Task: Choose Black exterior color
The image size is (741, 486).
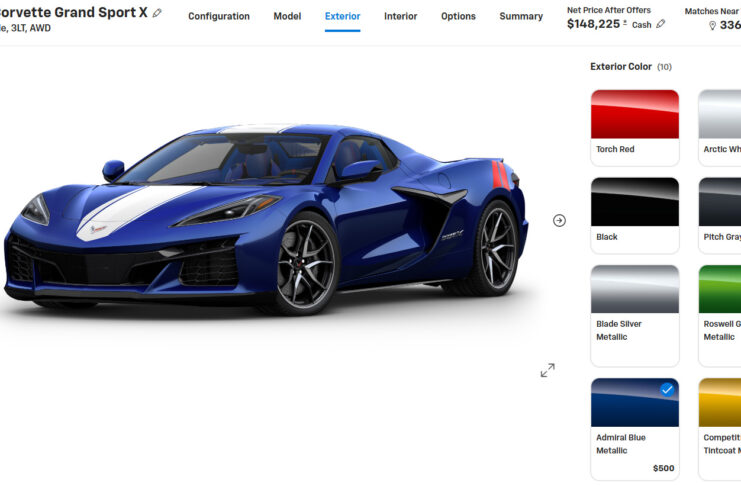Action: click(x=635, y=216)
